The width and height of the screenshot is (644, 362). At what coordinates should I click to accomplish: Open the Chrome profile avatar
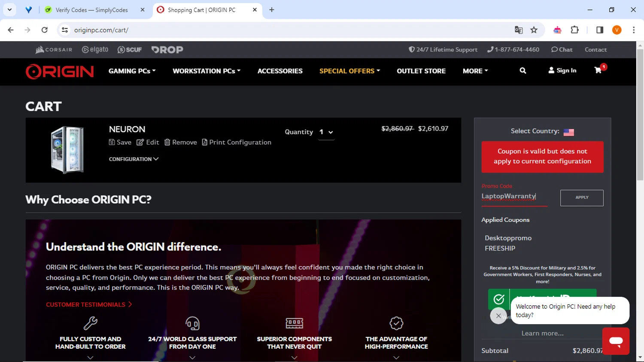617,30
